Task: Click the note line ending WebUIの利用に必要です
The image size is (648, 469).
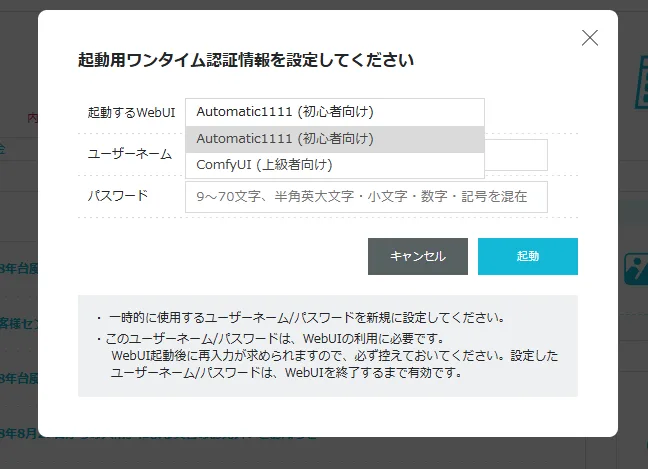Action: click(x=270, y=338)
